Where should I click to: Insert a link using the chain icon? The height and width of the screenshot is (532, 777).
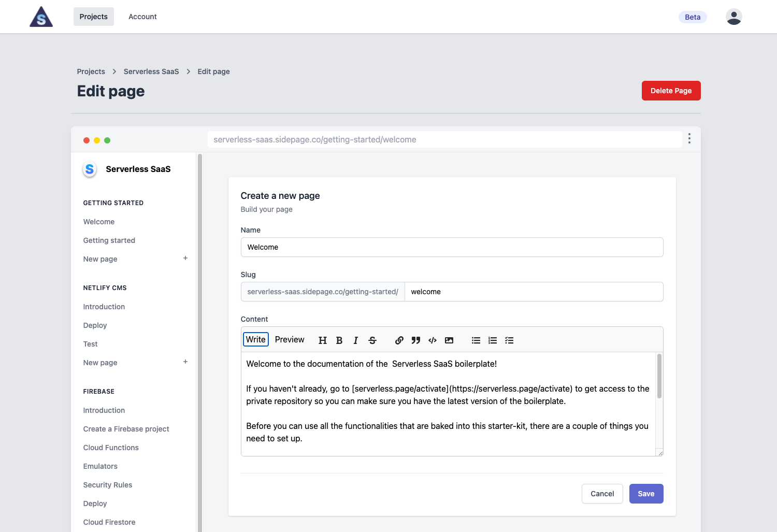coord(399,340)
